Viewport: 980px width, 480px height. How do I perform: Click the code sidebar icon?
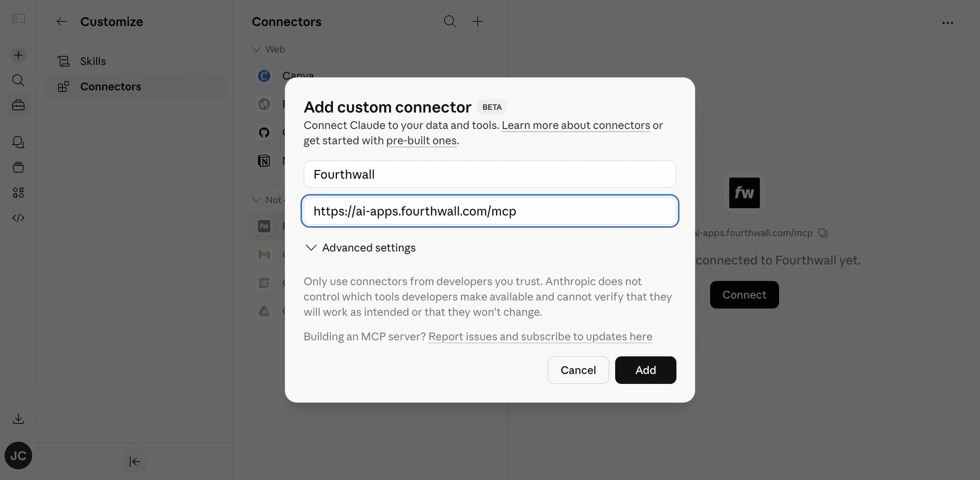(18, 218)
